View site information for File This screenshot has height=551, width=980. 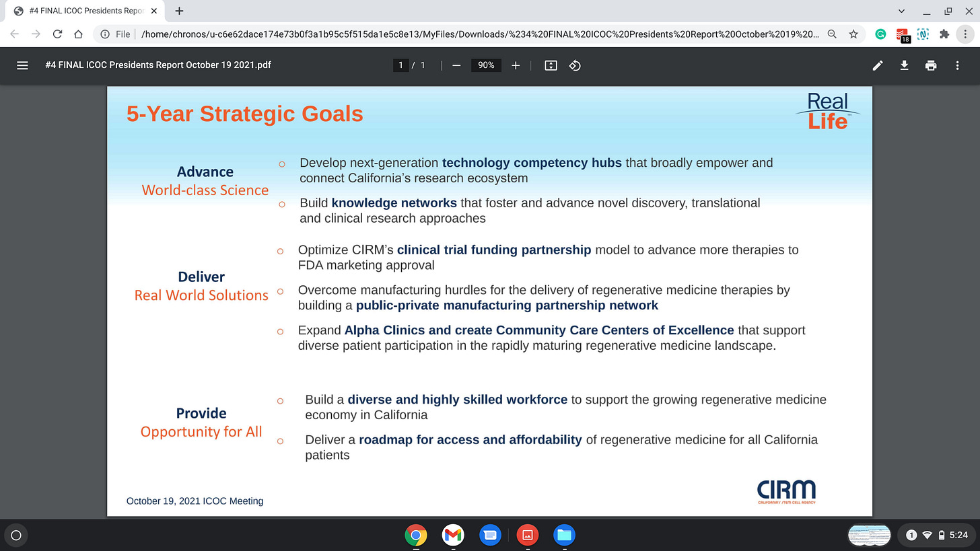tap(115, 34)
